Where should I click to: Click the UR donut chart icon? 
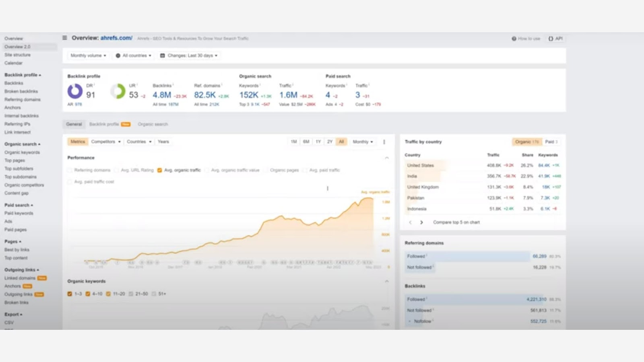(118, 91)
